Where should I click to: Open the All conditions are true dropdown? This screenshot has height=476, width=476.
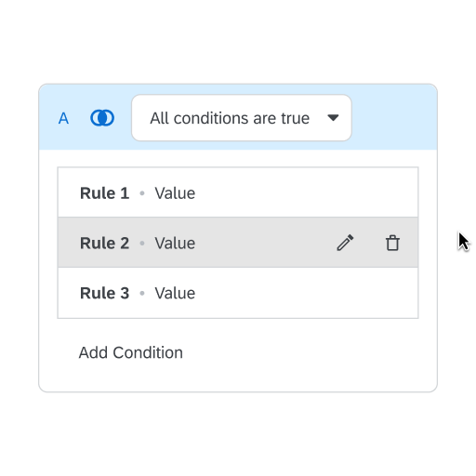[242, 118]
